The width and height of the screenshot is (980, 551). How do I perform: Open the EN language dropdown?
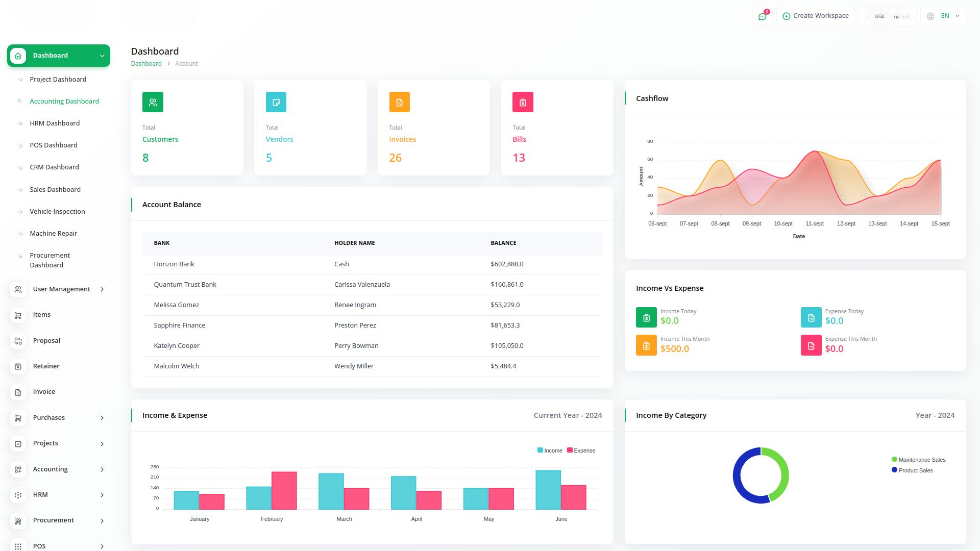coord(943,16)
